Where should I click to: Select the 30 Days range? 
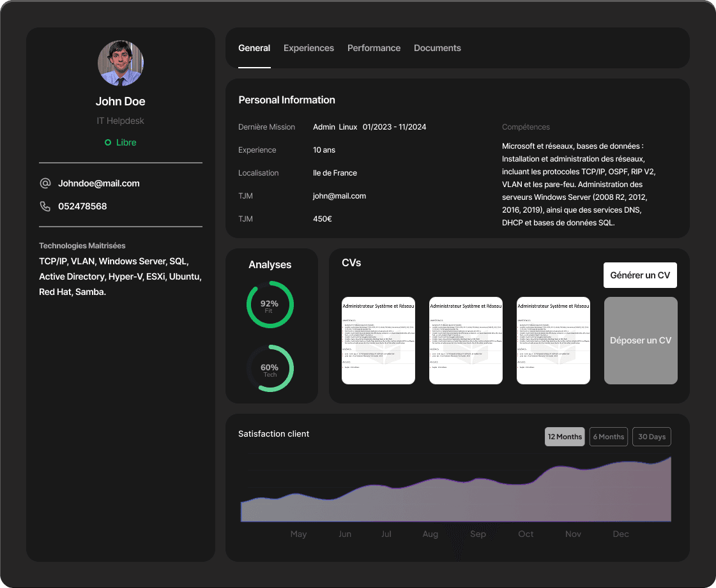point(651,437)
